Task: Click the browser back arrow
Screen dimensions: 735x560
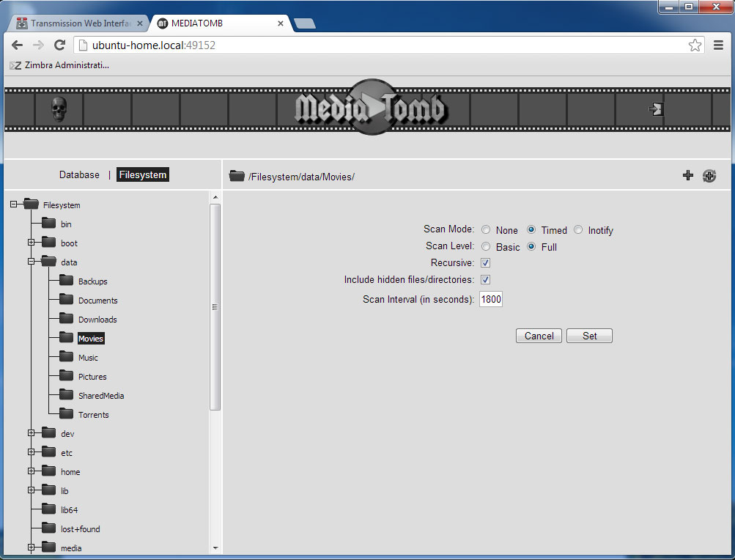Action: (x=17, y=45)
